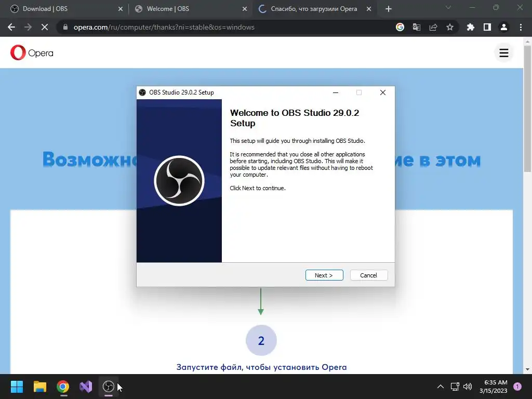Show hidden system tray icons
Screen dimensions: 532x399
click(441, 387)
